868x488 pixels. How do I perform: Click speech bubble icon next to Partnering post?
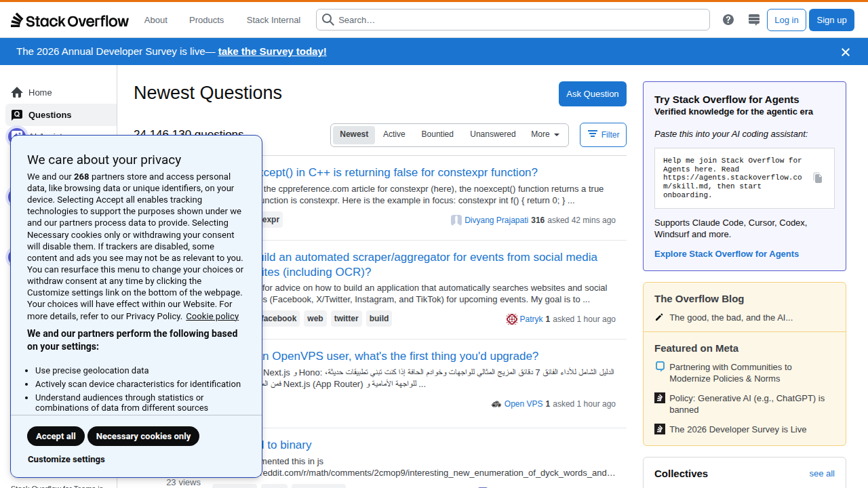click(x=660, y=367)
